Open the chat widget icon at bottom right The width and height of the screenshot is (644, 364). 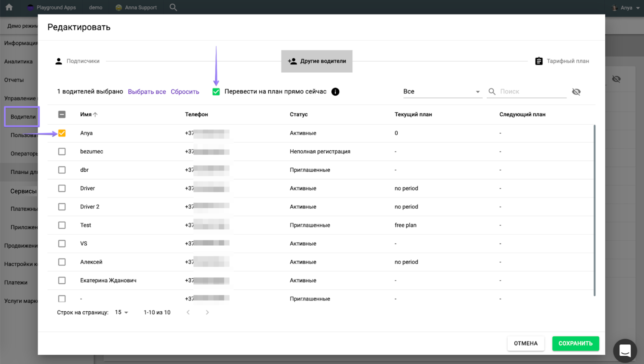coord(625,350)
